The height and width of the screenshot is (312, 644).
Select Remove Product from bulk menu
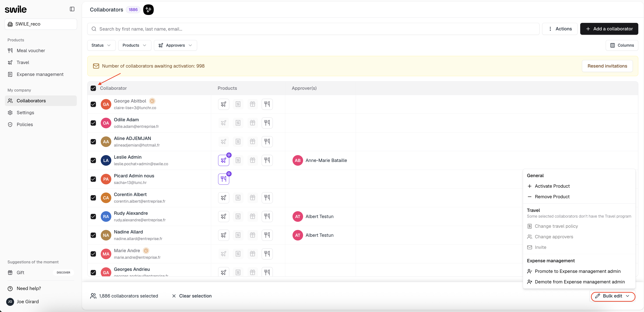[x=579, y=196]
